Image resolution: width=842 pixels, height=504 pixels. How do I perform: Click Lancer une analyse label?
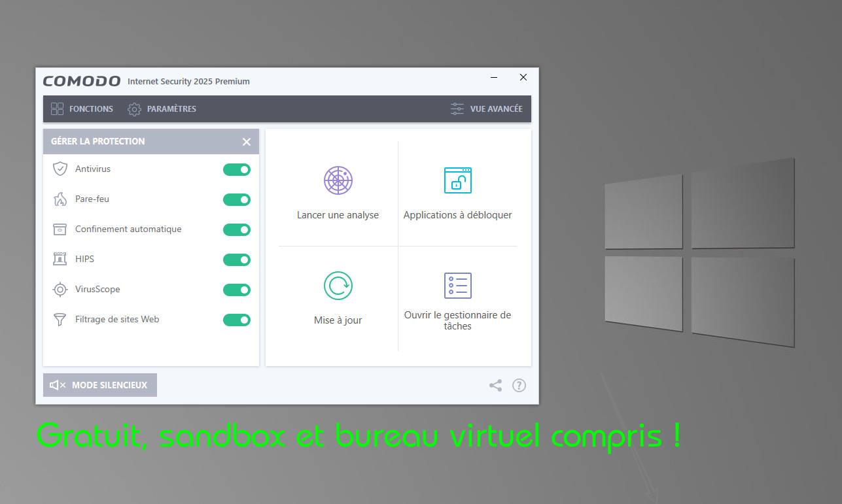coord(338,215)
